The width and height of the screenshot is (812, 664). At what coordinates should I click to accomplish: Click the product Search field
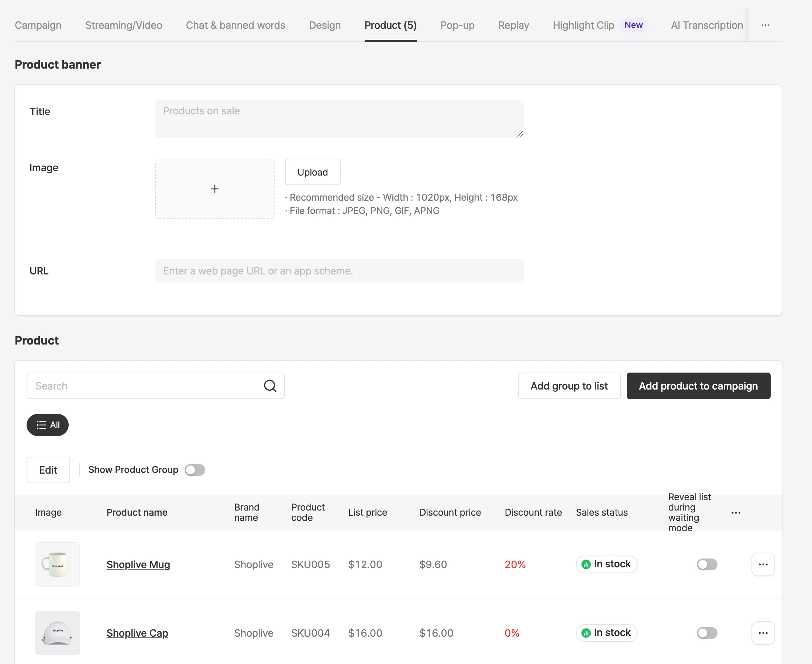click(x=155, y=385)
